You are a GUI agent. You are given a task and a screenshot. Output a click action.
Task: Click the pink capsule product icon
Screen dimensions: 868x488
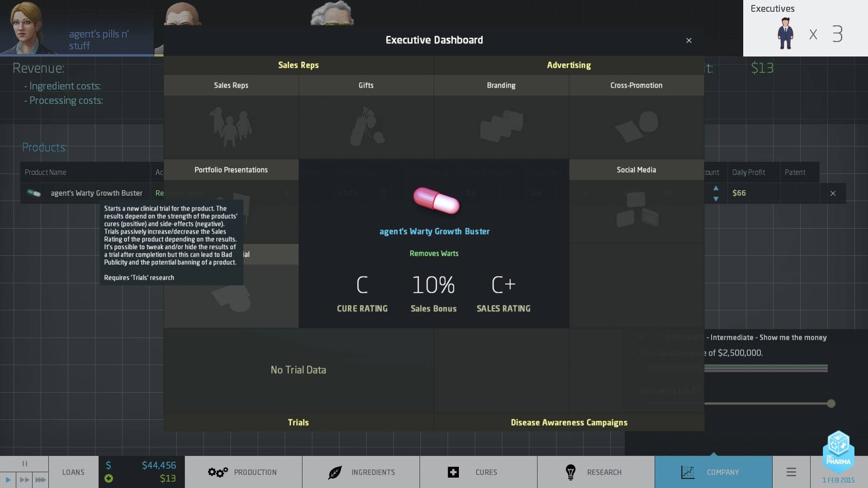pyautogui.click(x=436, y=200)
